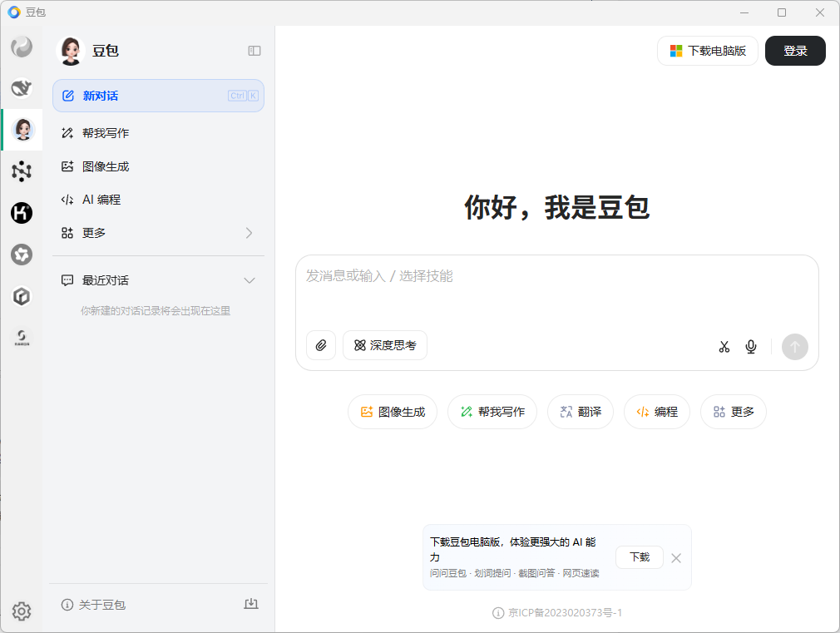Dismiss the download promotion banner
The height and width of the screenshot is (633, 840).
[x=676, y=558]
